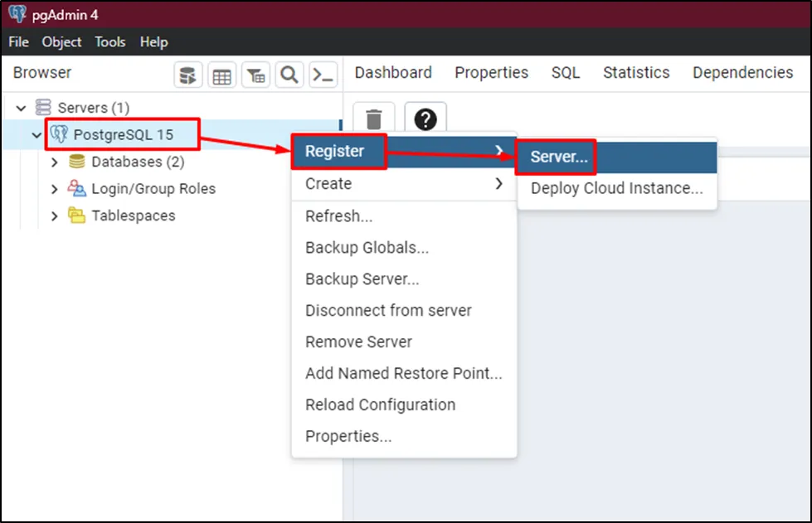Click the Query Tool database icon in Browser toolbar
Viewport: 812px width, 523px height.
tap(188, 75)
